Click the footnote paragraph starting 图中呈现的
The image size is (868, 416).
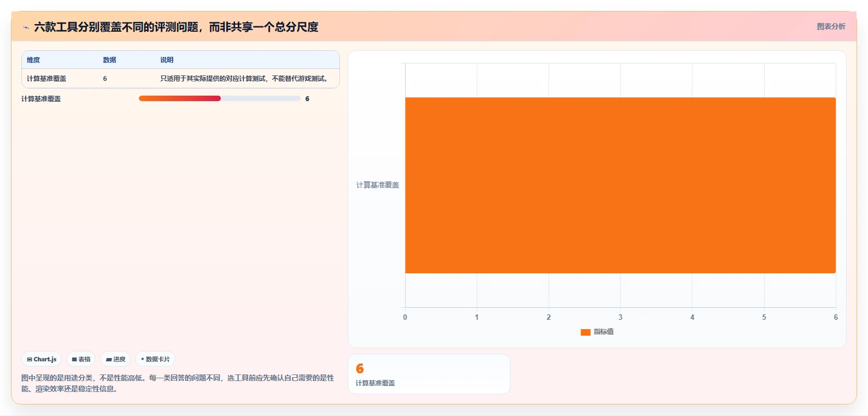coord(178,383)
